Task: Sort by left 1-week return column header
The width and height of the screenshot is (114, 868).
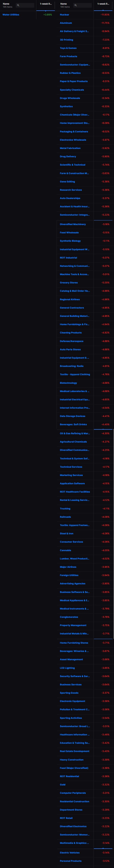Action: click(46, 4)
